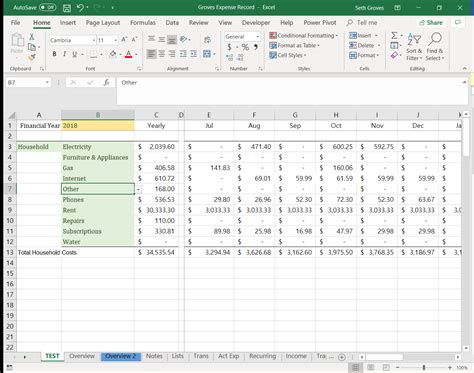Image resolution: width=474 pixels, height=373 pixels.
Task: Toggle Underline formatting
Action: (x=74, y=54)
